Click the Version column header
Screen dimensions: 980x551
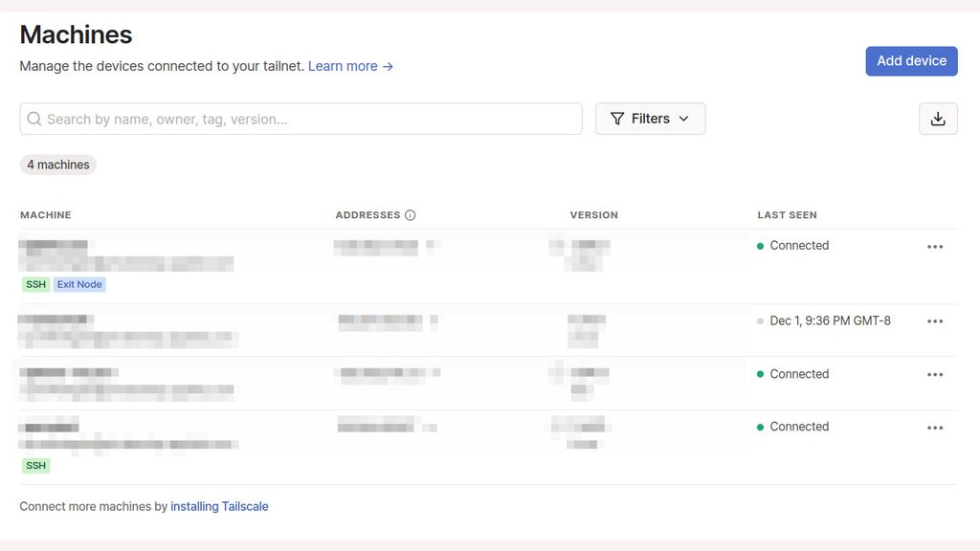[x=593, y=215]
